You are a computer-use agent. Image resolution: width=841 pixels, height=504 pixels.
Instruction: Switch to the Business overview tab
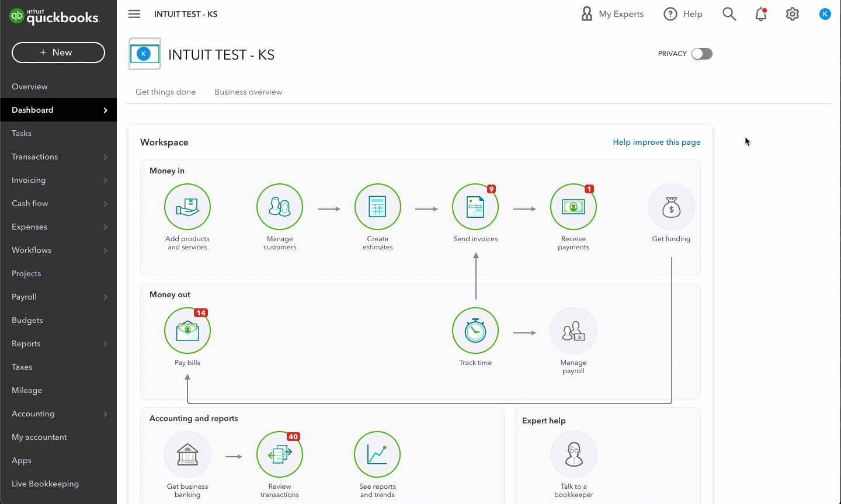pos(248,92)
